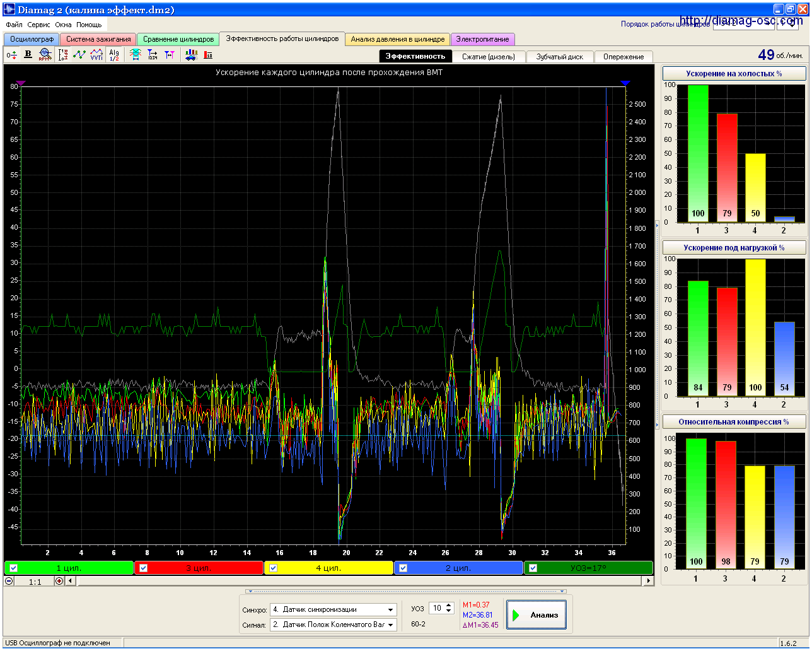Screen dimensions: 812x651
Task: Switch to the Система зажигания tab
Action: pyautogui.click(x=98, y=39)
